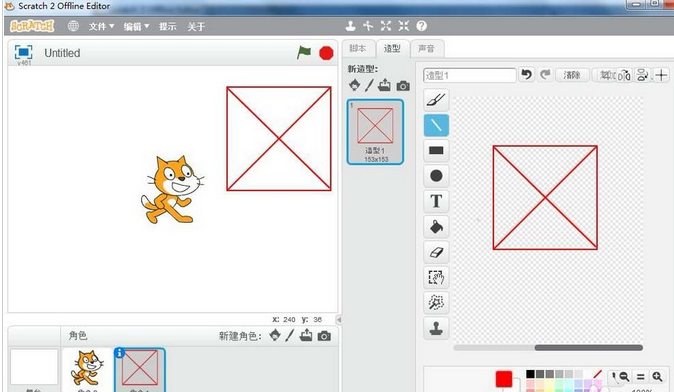
Task: Click Redo in costume editor
Action: (545, 75)
